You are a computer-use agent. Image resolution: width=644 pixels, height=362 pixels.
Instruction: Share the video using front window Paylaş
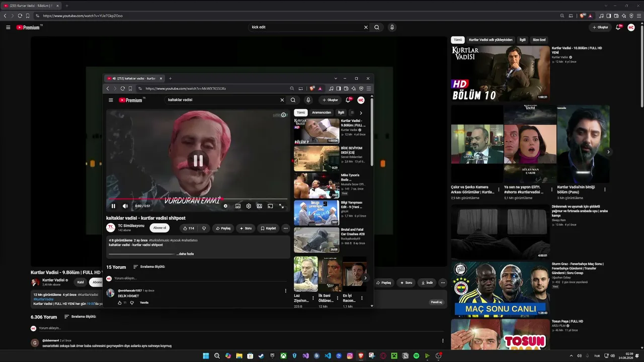pos(223,228)
